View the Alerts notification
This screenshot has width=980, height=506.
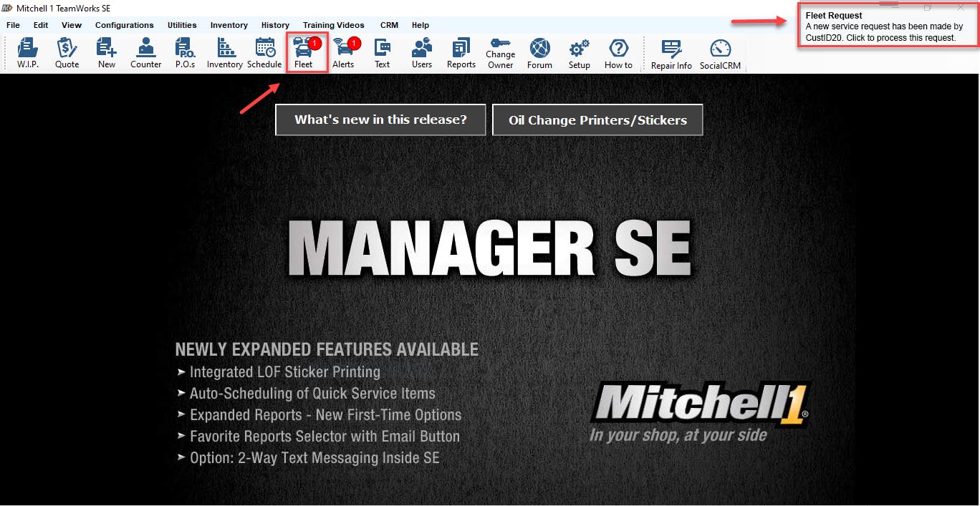click(x=344, y=52)
